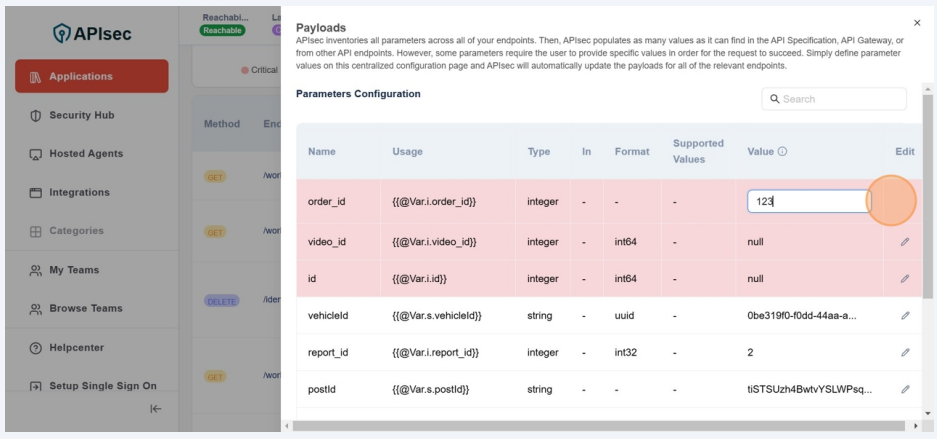937x439 pixels.
Task: Edit the vehicleId parameter value
Action: (905, 315)
